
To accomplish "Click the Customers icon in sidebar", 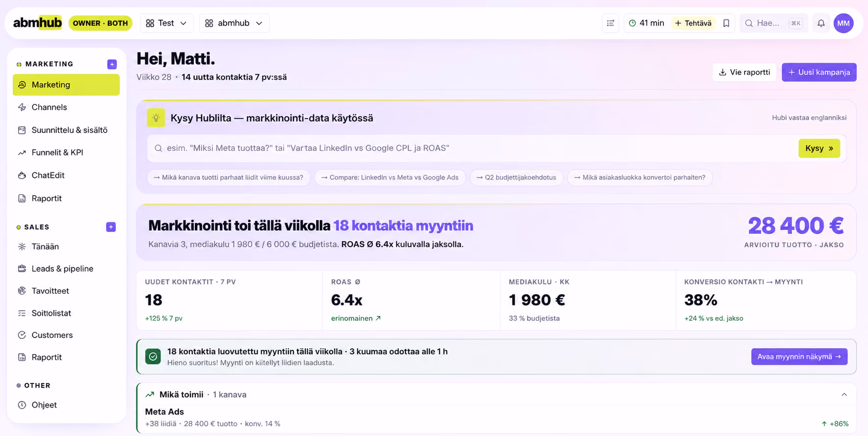I will (22, 335).
